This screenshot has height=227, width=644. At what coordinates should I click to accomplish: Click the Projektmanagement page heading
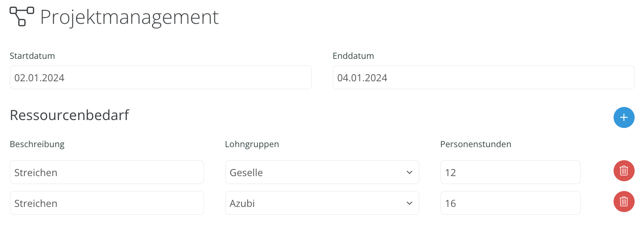130,17
